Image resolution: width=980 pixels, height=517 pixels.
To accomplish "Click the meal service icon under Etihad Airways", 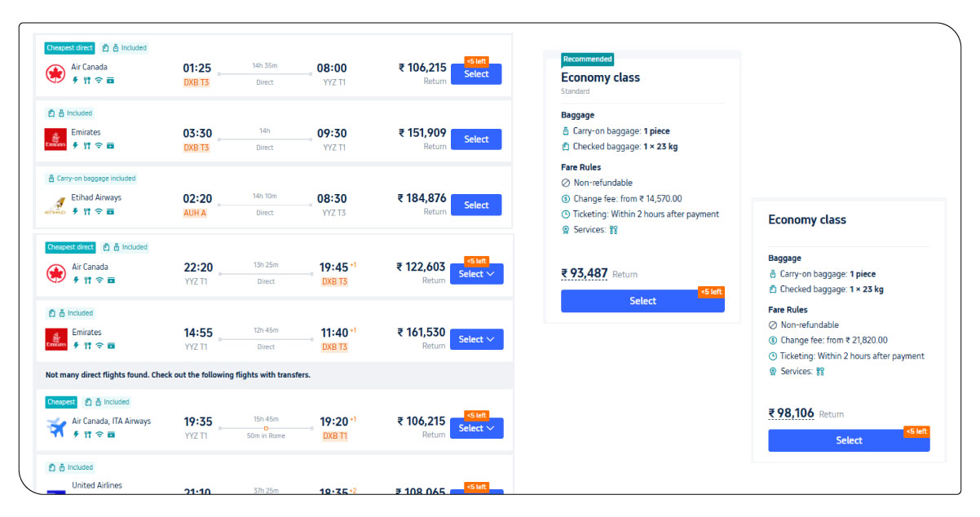I will pos(87,212).
